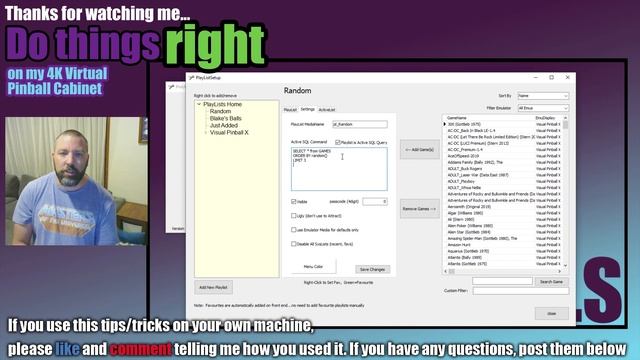The height and width of the screenshot is (360, 640).
Task: Select the Just Added playlist
Action: 224,125
